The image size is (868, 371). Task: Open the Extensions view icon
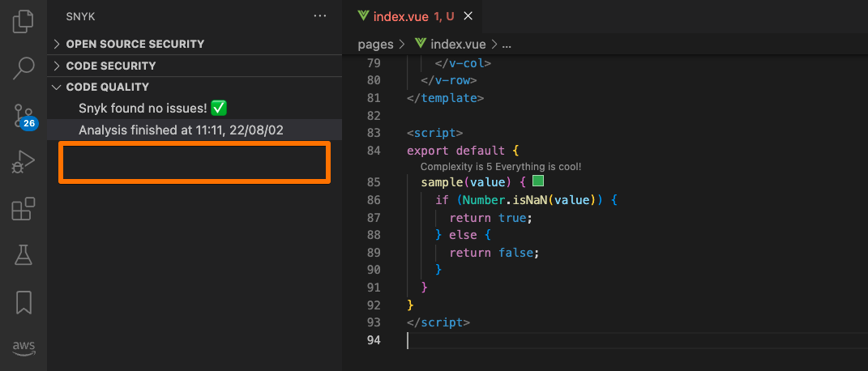24,209
